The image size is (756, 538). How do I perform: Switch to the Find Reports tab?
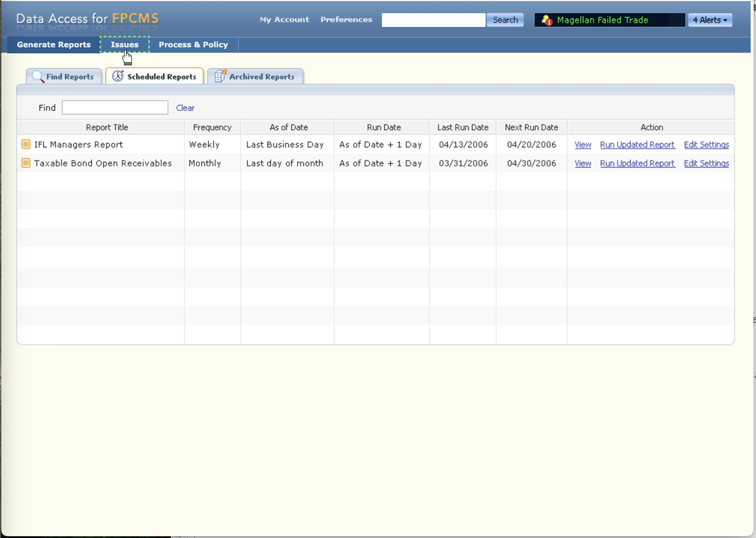pyautogui.click(x=70, y=77)
